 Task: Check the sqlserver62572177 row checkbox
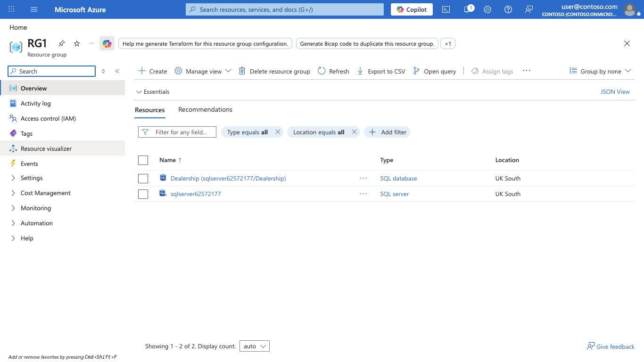143,194
